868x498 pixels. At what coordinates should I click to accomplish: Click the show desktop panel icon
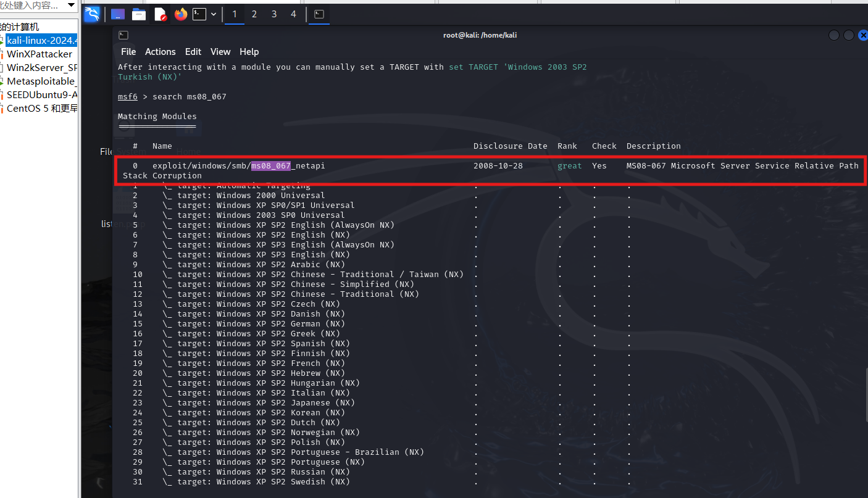pos(117,14)
